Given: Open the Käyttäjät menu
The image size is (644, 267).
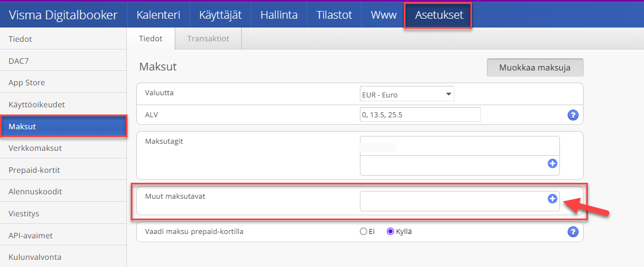Looking at the screenshot, I should pyautogui.click(x=220, y=15).
